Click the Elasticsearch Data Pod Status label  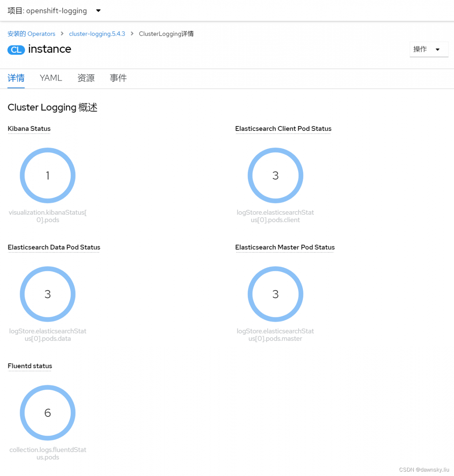tap(54, 247)
